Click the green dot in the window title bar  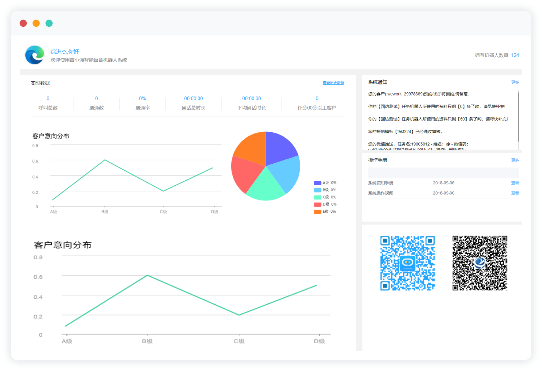[x=49, y=23]
